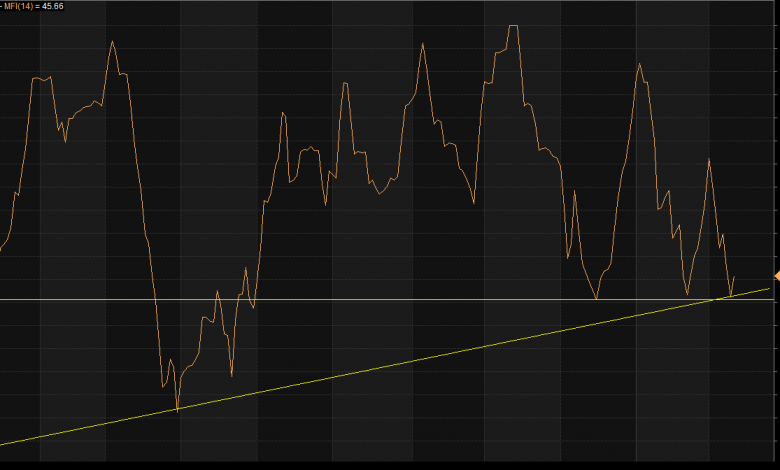Click the leftmost MFI trough touching the horizontal line

point(596,298)
